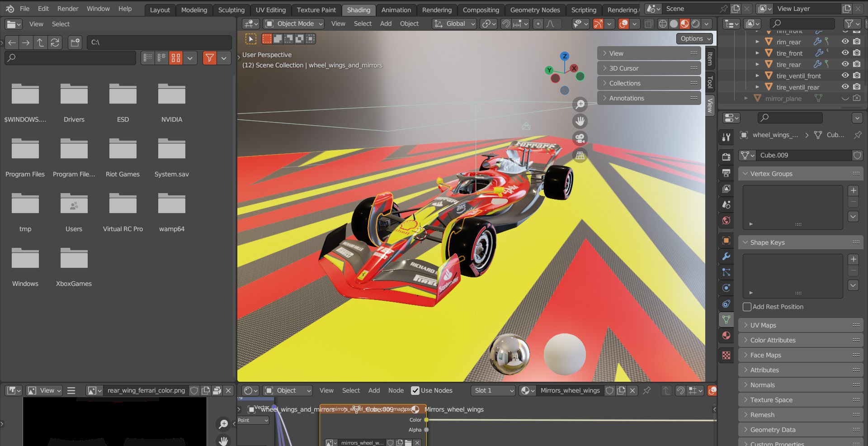Open the Virtual RC Pro folder
This screenshot has width=868, height=446.
pos(123,213)
